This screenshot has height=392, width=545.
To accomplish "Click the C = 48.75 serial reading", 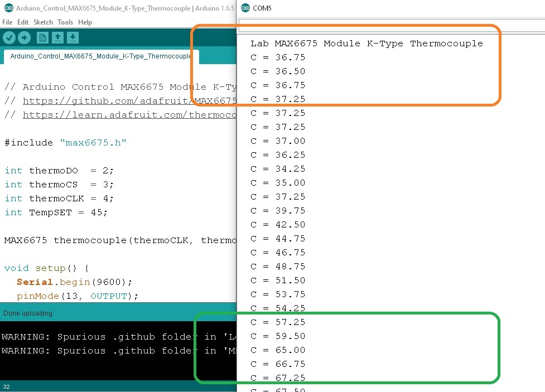I will point(278,267).
